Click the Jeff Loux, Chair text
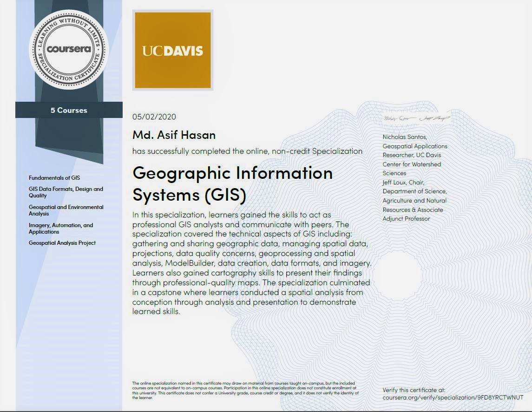This screenshot has height=412, width=532. (x=403, y=183)
